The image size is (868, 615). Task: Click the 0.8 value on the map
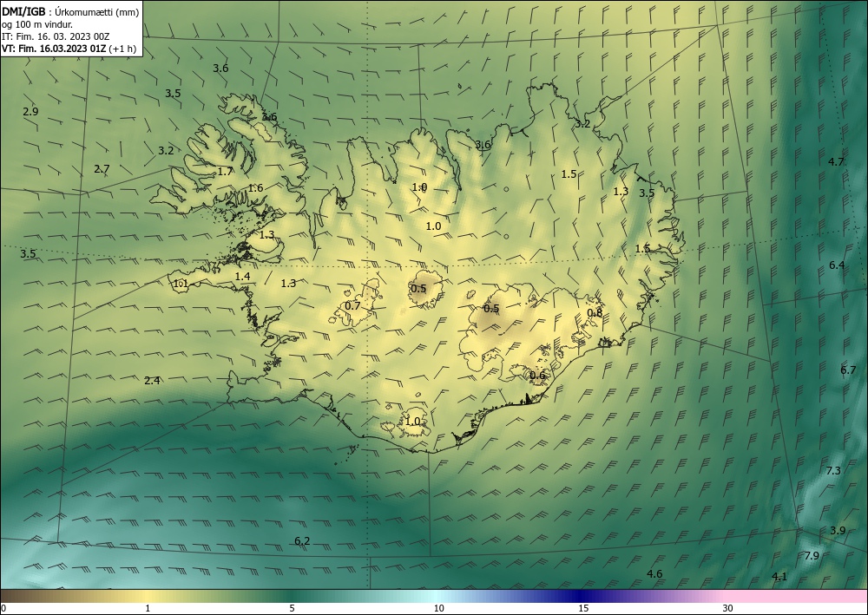pos(595,313)
